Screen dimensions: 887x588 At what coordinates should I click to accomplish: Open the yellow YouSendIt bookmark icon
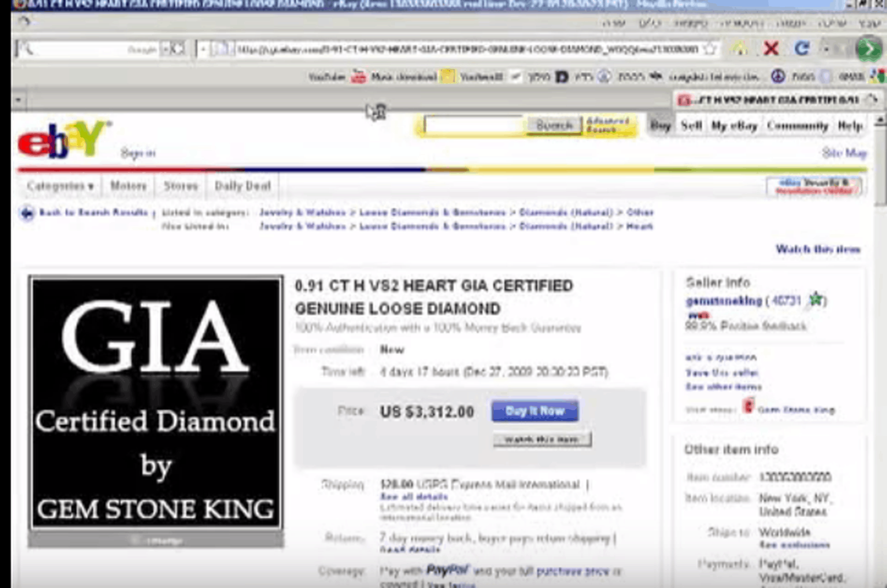pos(448,77)
